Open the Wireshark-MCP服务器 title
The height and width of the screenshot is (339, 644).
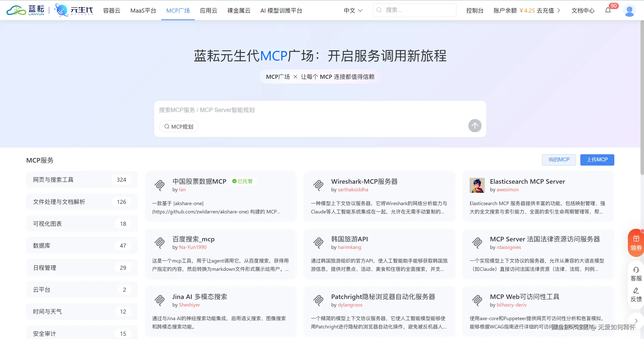click(x=364, y=181)
